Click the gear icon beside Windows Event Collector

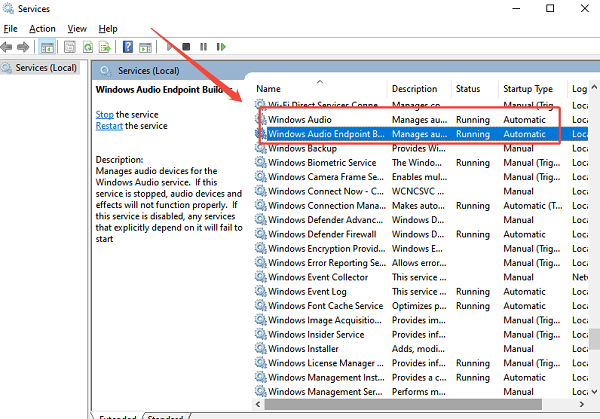point(261,277)
